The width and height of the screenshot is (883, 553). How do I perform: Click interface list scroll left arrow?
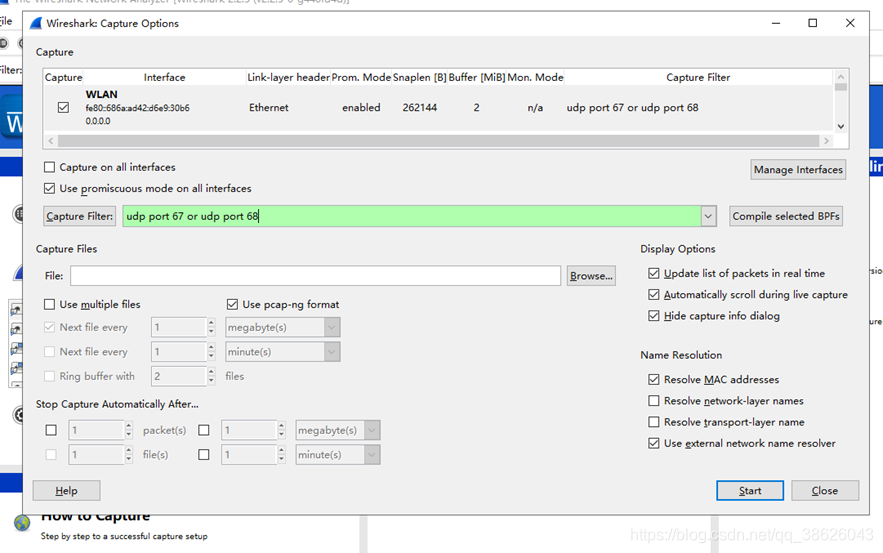[x=51, y=141]
